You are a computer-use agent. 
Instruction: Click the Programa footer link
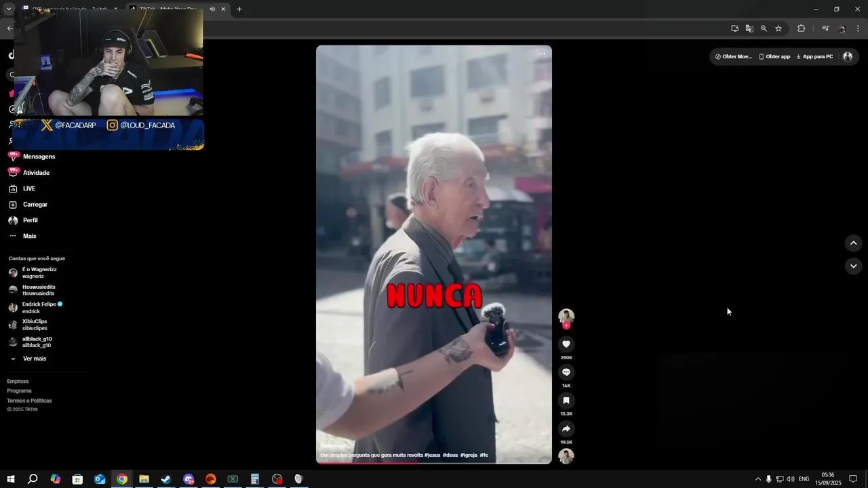click(19, 391)
